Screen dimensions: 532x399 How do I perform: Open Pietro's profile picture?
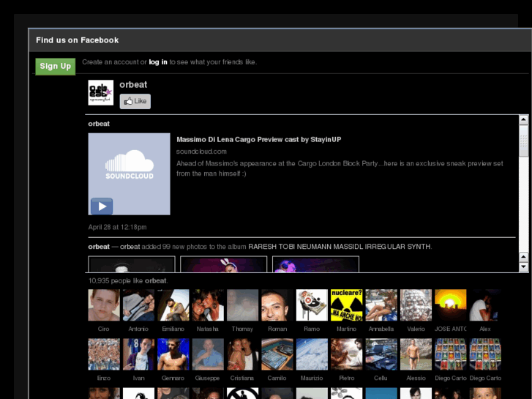click(x=346, y=354)
